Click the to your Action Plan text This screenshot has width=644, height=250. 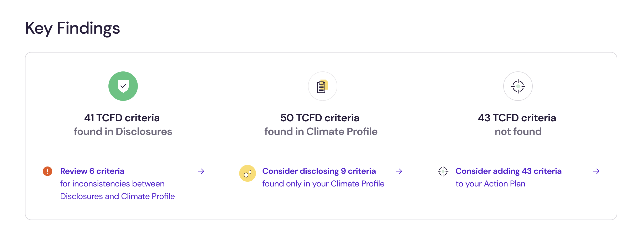click(x=490, y=184)
